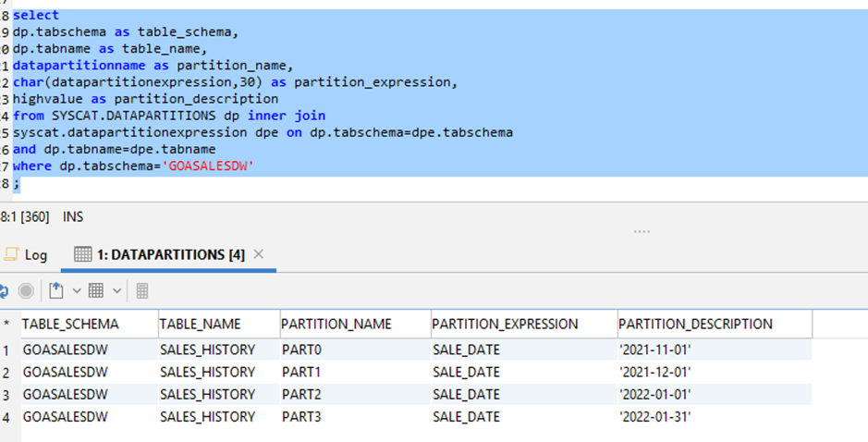The width and height of the screenshot is (868, 442).
Task: Sort by the TABLE_NAME column header
Action: pos(200,325)
